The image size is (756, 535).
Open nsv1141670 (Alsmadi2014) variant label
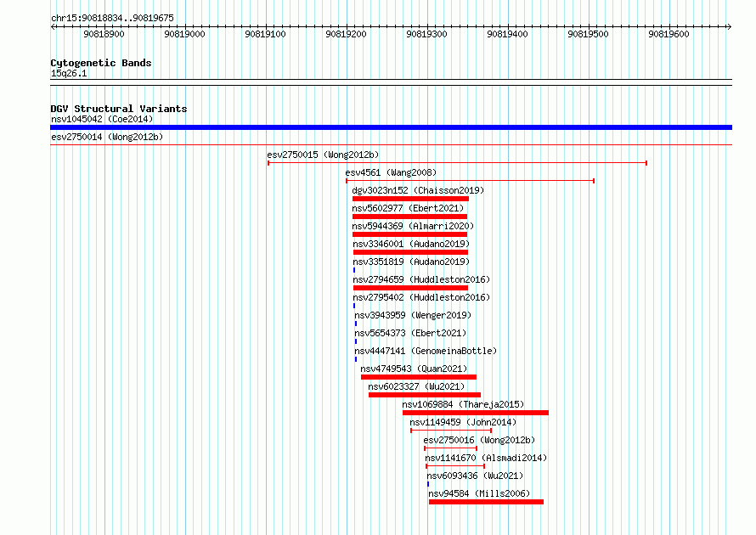pos(486,458)
